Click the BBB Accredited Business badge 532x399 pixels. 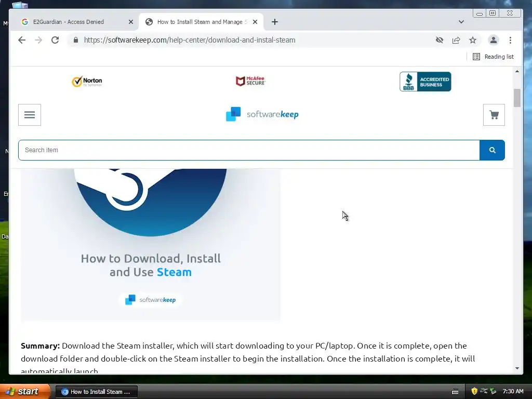pos(425,82)
